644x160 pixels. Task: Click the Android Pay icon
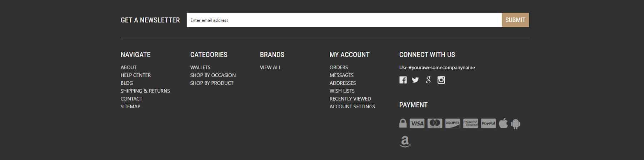[x=515, y=124]
